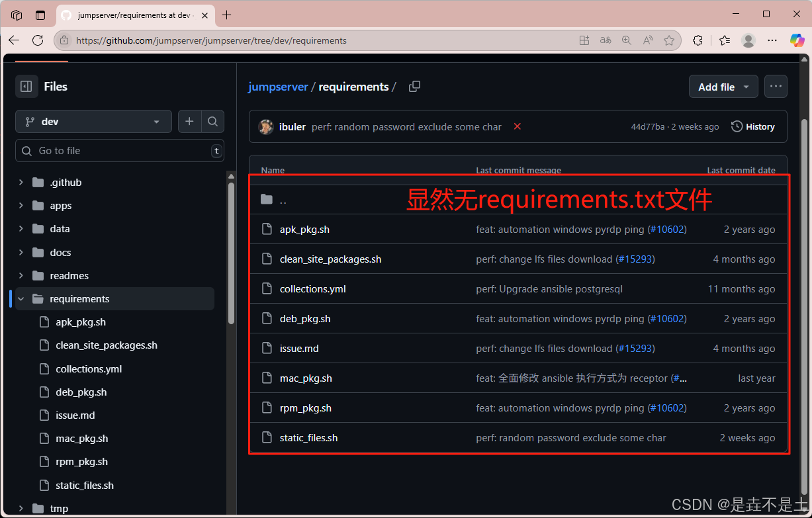Click the site info lock icon

coord(64,40)
